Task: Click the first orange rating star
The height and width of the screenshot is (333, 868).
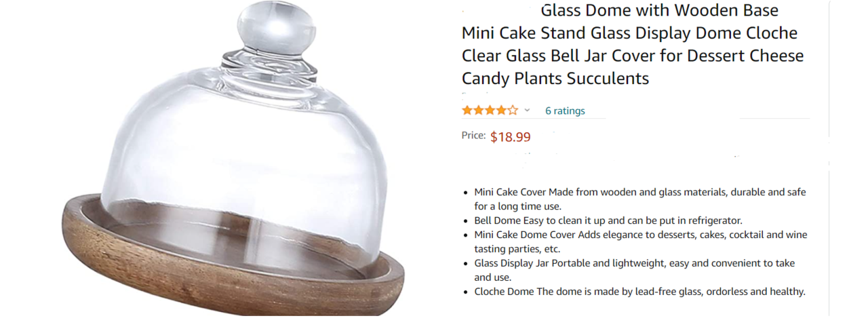Action: (467, 110)
